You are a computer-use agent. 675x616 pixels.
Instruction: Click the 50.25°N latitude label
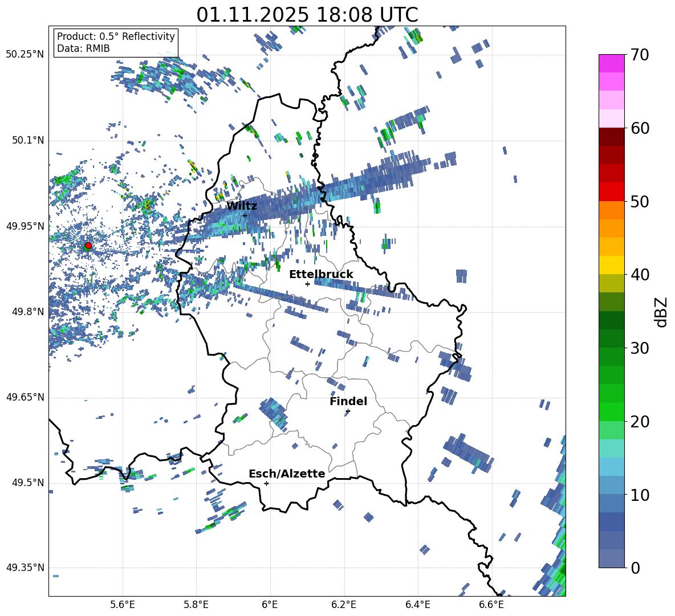click(x=25, y=55)
